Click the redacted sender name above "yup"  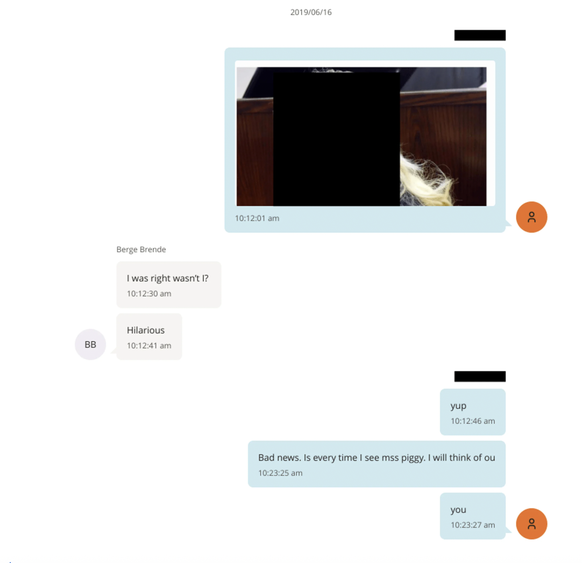[480, 376]
